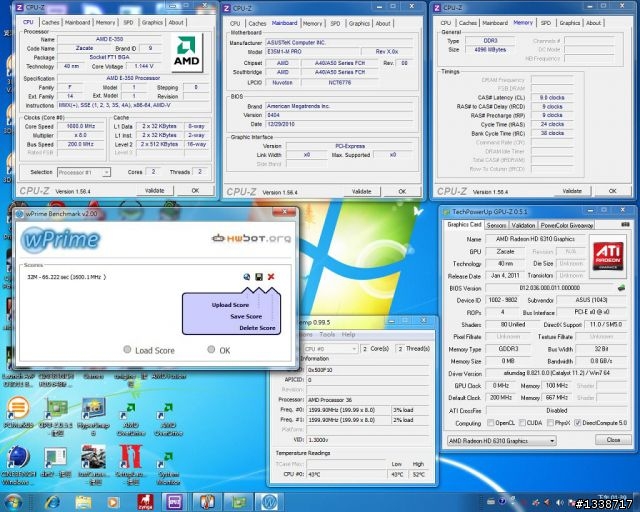Open About tab in the CPU-Z Memory window
Screen dimensions: 640x512
point(593,23)
